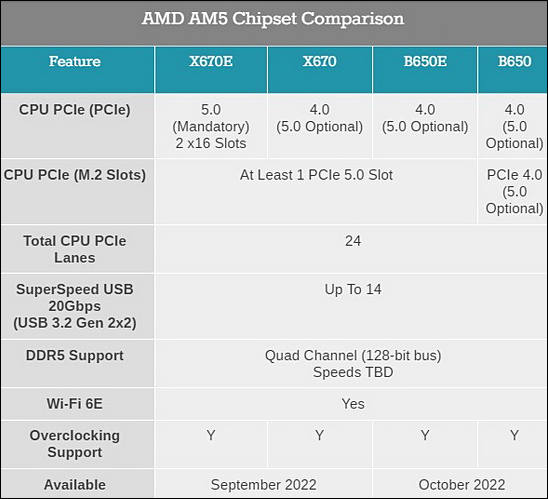Select the B650E column header
The height and width of the screenshot is (499, 548).
(x=425, y=62)
